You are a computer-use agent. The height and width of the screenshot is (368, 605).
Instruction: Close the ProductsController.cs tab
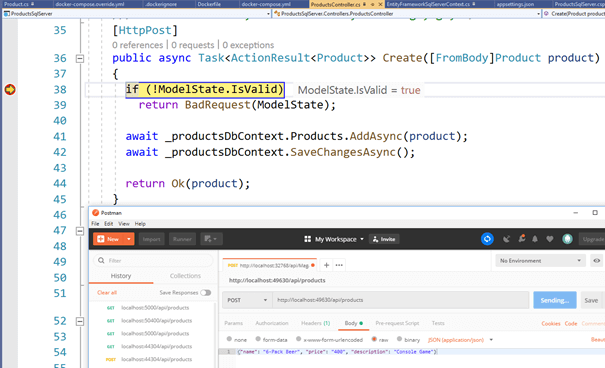pos(380,4)
